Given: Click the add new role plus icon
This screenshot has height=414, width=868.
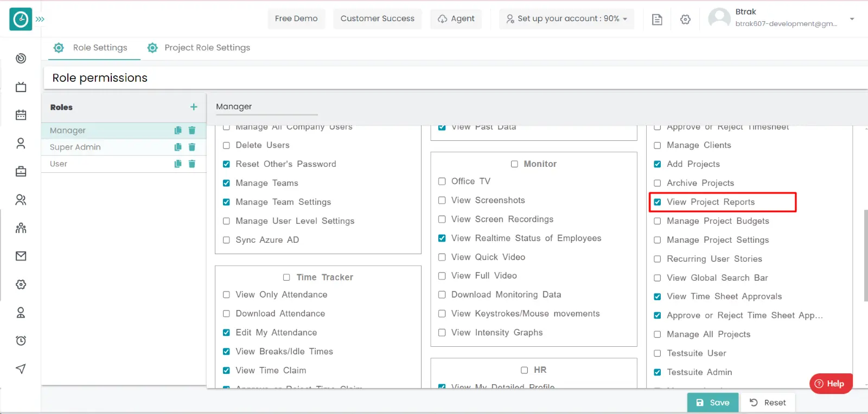Looking at the screenshot, I should [194, 107].
